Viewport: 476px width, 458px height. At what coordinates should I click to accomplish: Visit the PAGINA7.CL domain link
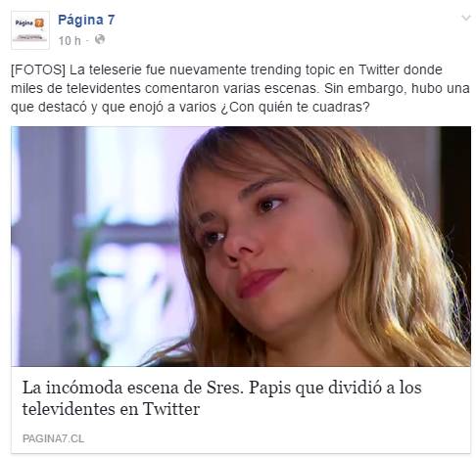(x=53, y=438)
